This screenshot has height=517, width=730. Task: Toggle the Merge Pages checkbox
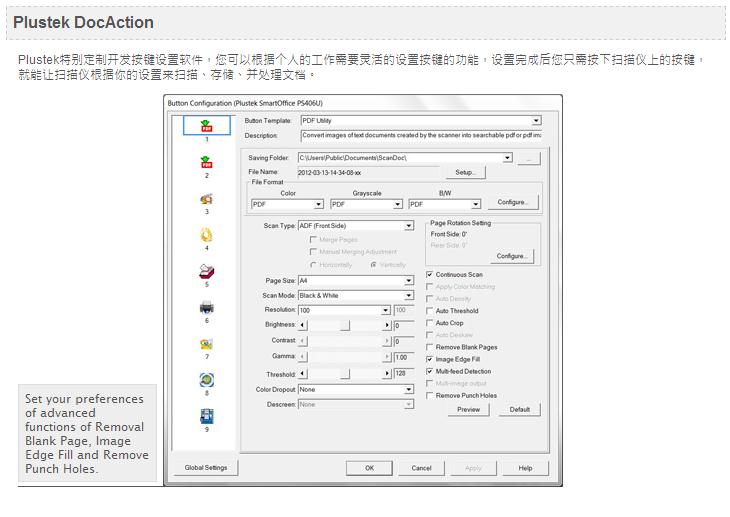click(313, 239)
